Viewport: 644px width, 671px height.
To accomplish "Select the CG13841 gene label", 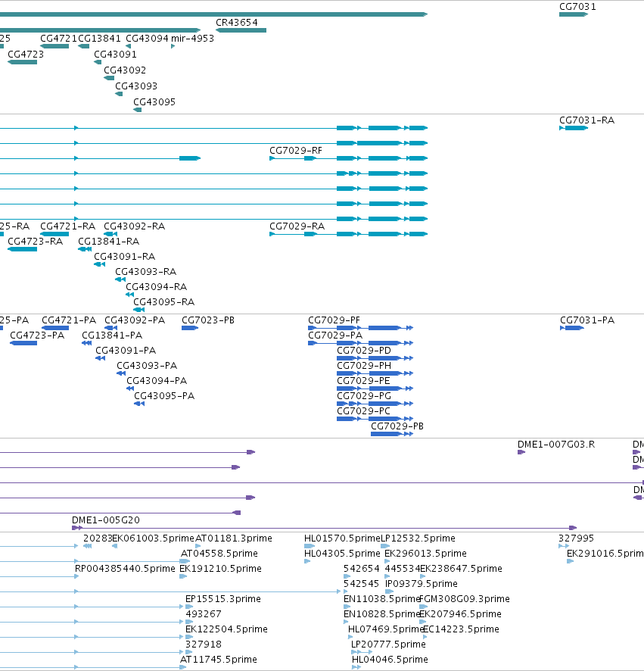I will point(99,38).
